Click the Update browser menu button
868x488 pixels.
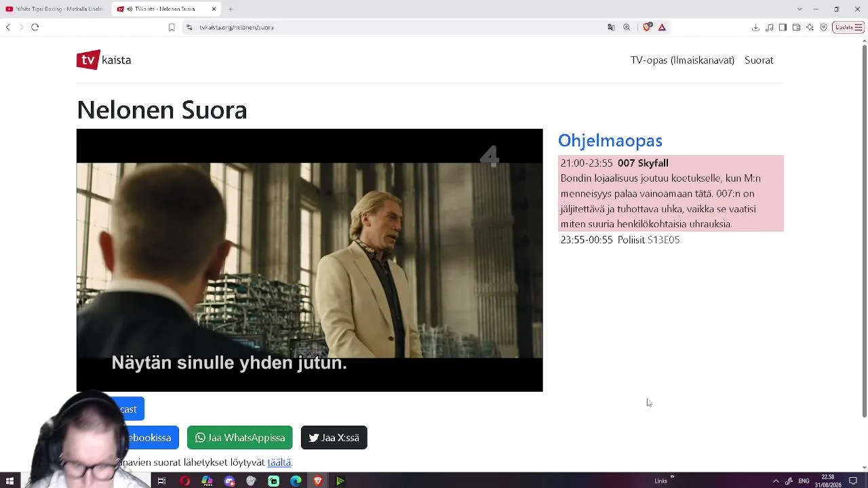[848, 27]
